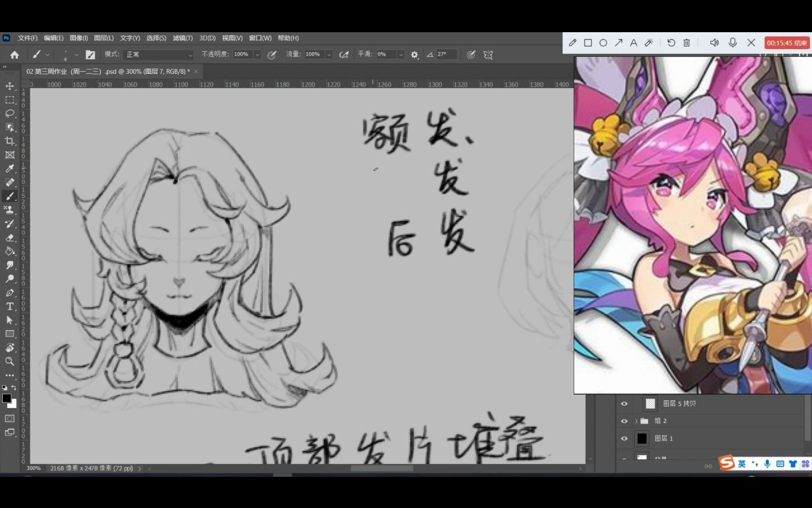Viewport: 812px width, 508px height.
Task: Select the Path Selection tool
Action: (9, 320)
